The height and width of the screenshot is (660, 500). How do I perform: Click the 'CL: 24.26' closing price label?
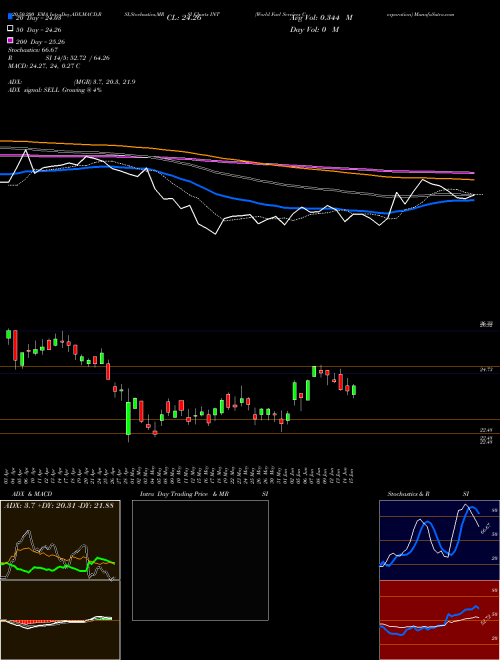pyautogui.click(x=184, y=18)
